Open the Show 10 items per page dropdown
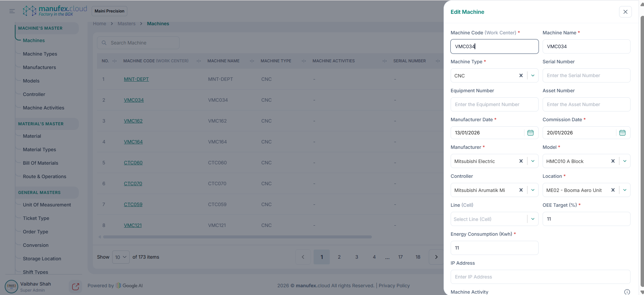This screenshot has height=295, width=644. pyautogui.click(x=121, y=257)
